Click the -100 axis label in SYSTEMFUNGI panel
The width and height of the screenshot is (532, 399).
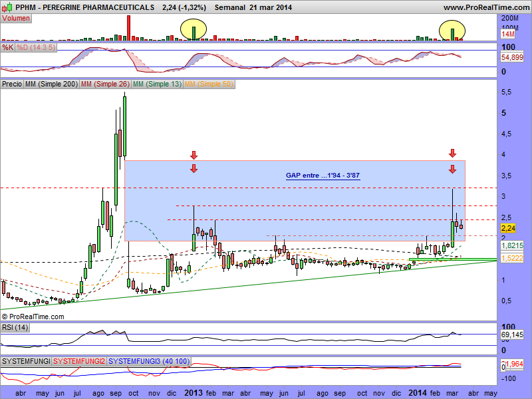508,378
